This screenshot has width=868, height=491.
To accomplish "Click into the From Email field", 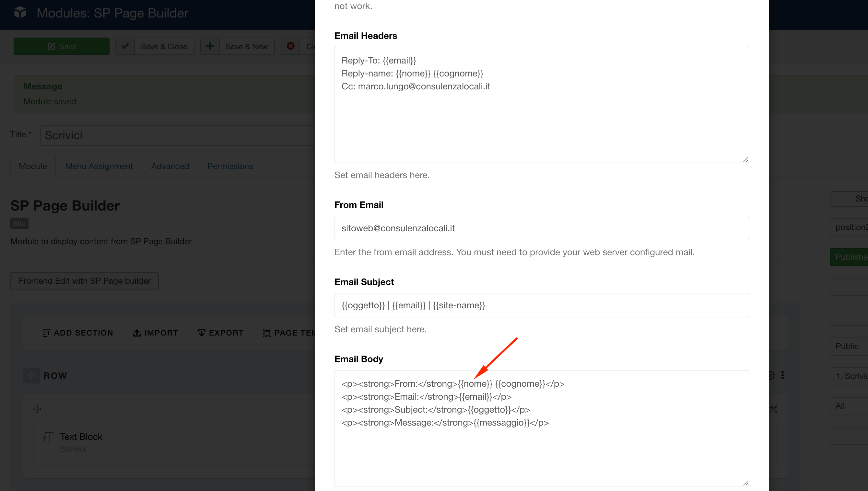I will (541, 228).
